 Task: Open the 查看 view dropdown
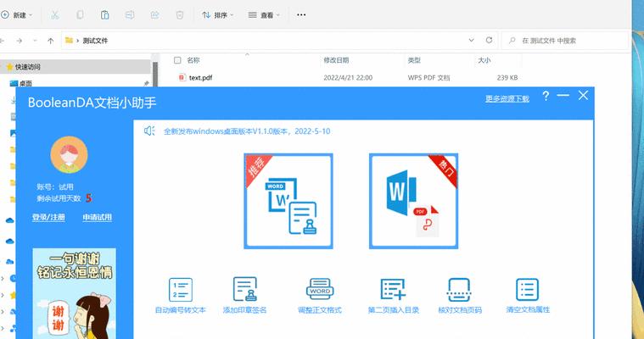[x=264, y=15]
